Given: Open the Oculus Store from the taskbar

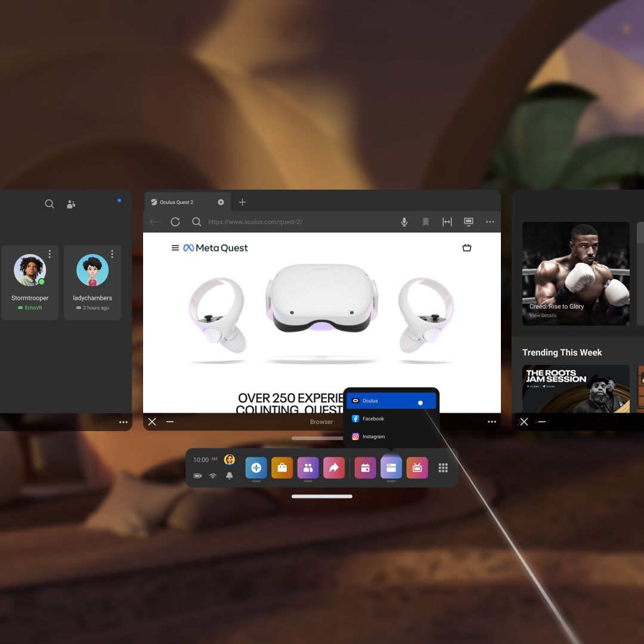Looking at the screenshot, I should click(282, 467).
